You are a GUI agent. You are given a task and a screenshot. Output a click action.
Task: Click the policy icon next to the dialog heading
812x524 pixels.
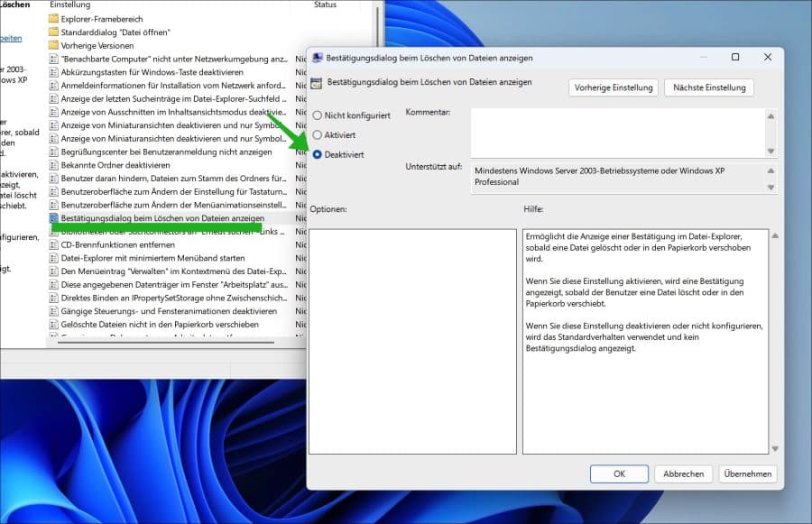[x=316, y=81]
